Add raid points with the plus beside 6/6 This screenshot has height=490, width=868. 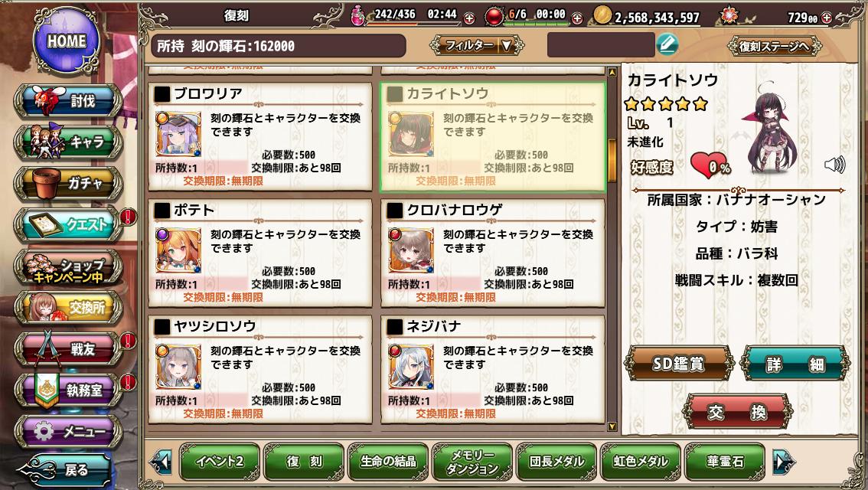pos(577,18)
